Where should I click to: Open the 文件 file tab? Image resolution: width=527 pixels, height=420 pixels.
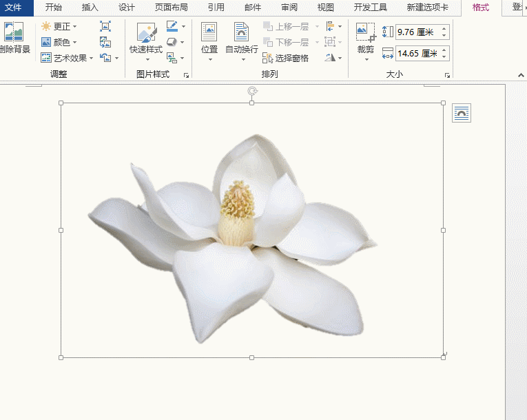tap(14, 8)
